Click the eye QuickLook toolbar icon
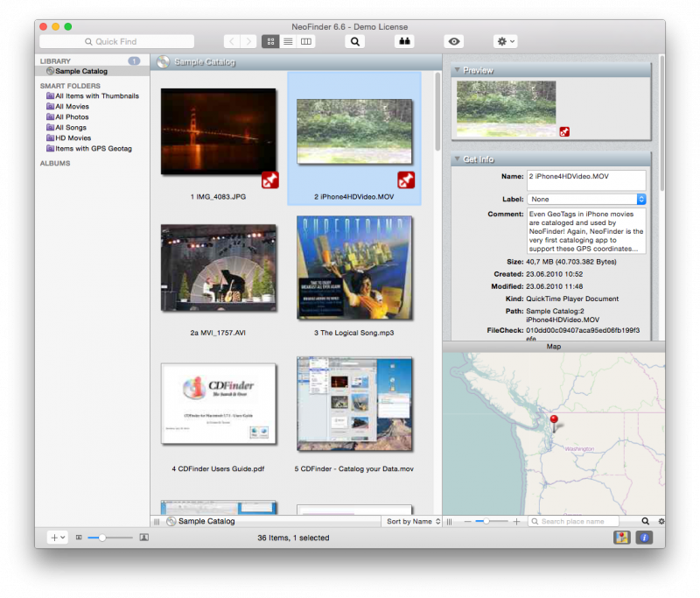The height and width of the screenshot is (598, 700). [x=453, y=41]
